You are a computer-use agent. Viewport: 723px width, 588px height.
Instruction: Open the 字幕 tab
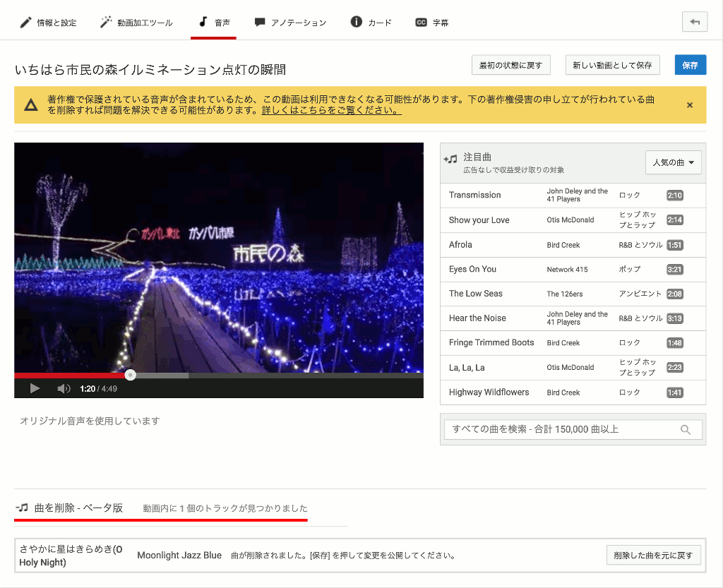(x=432, y=22)
